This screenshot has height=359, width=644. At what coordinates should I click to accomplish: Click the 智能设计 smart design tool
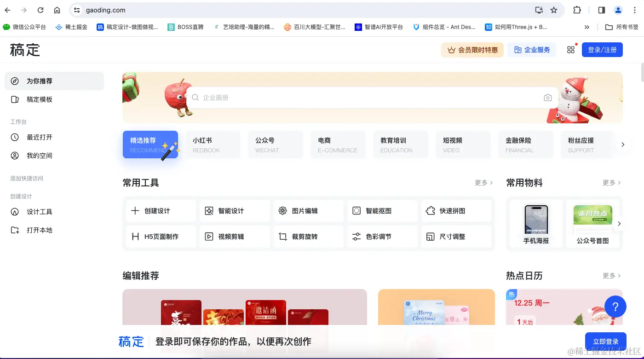(x=231, y=210)
